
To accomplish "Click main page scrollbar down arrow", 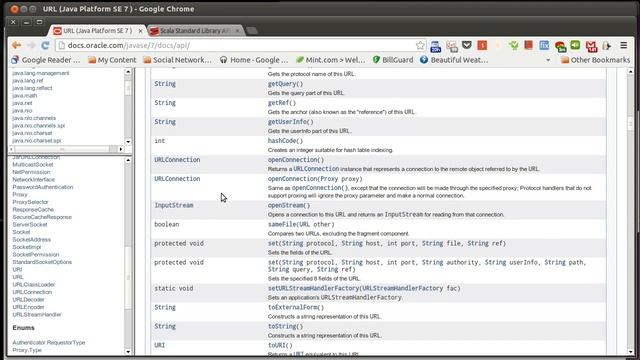I will (631, 351).
